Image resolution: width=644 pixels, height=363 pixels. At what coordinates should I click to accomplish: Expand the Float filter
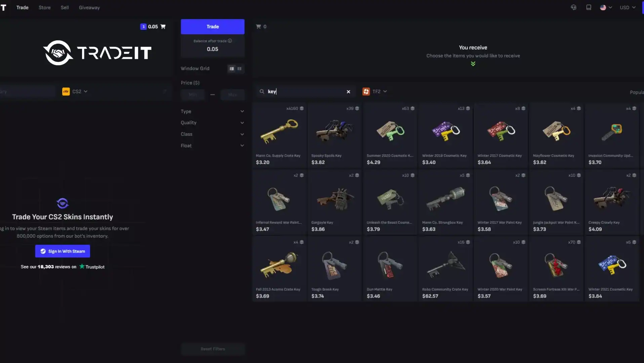point(212,146)
